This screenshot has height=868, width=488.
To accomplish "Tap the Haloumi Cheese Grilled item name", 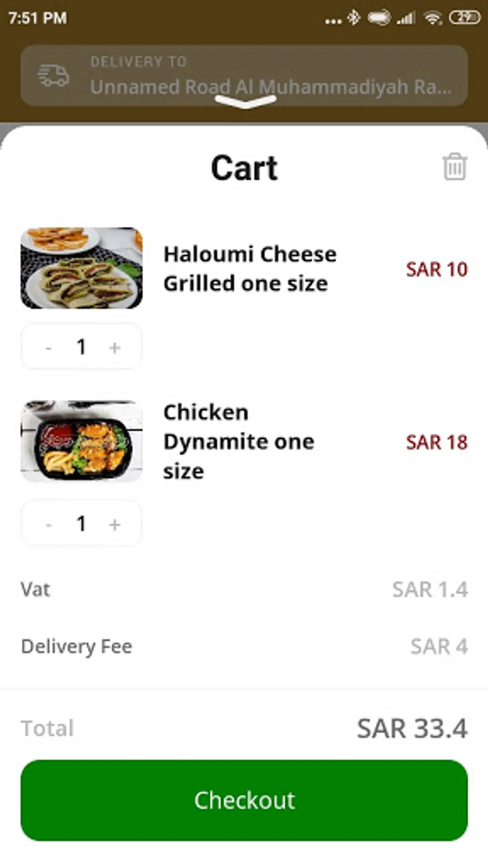I will pos(250,269).
